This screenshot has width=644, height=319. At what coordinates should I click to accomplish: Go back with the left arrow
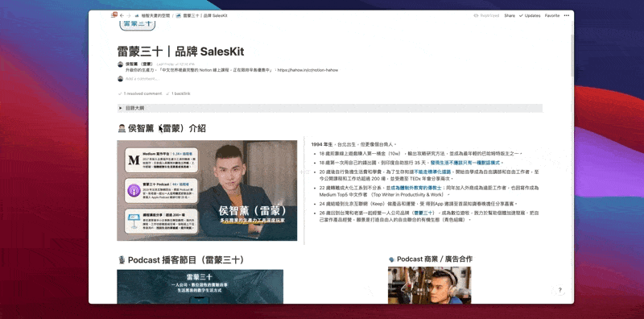click(x=122, y=15)
